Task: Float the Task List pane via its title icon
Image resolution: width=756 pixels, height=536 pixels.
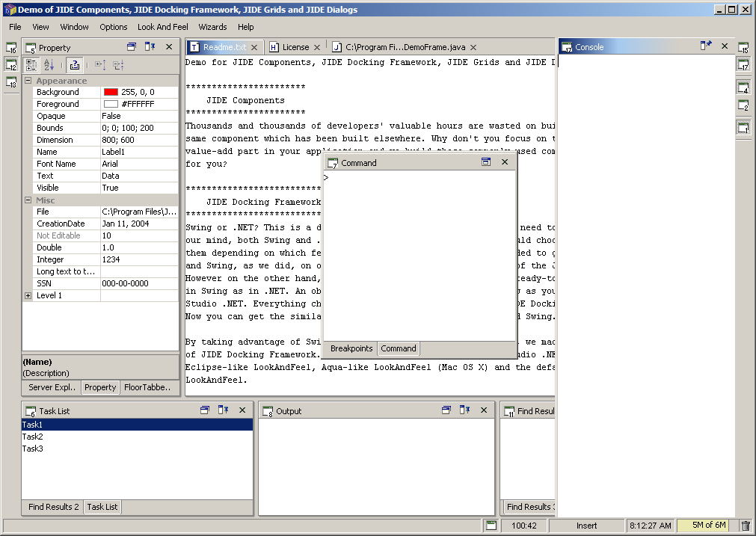Action: click(x=205, y=410)
